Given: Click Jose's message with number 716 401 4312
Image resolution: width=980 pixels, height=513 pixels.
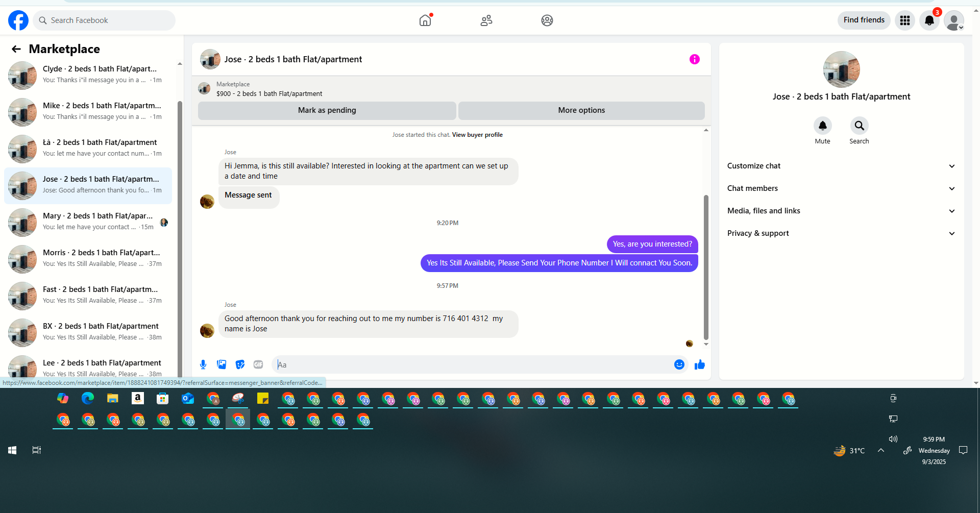Looking at the screenshot, I should pos(368,324).
